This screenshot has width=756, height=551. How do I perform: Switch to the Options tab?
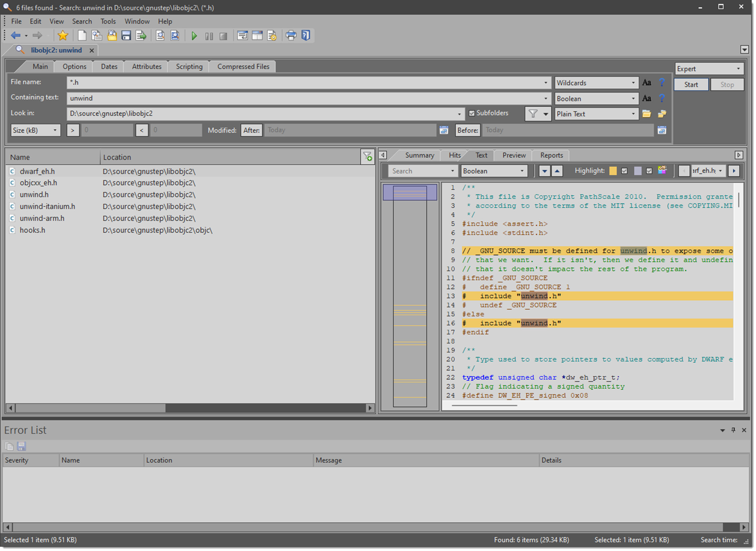74,67
